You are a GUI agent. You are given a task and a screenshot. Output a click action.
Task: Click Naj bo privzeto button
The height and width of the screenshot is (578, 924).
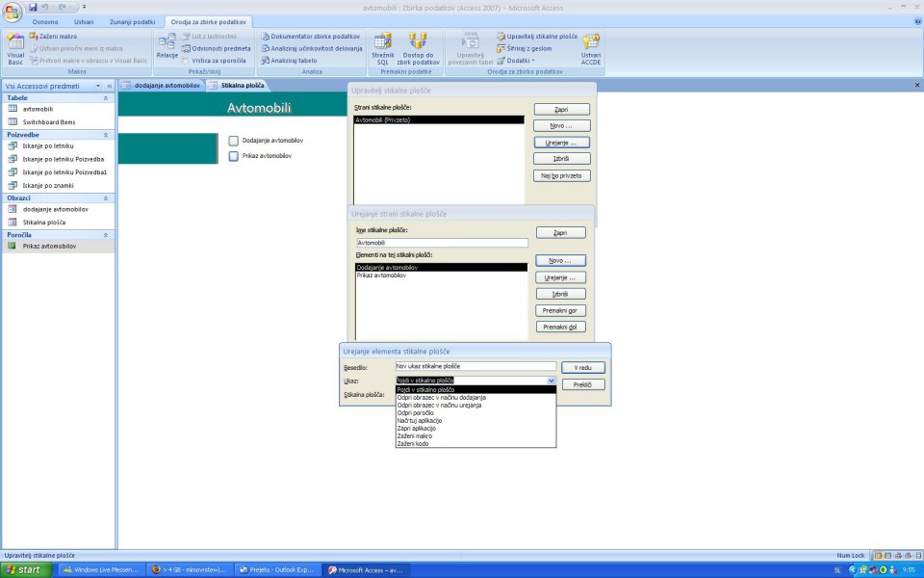561,175
